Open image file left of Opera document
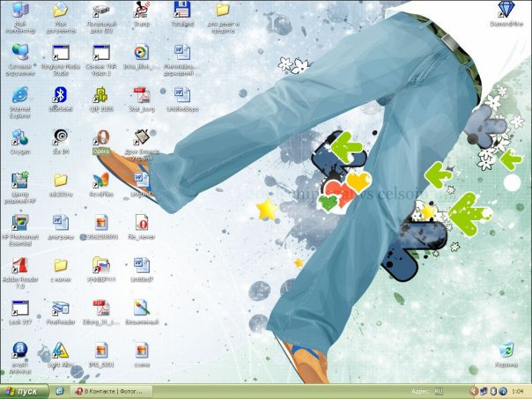The height and width of the screenshot is (399, 532). [x=101, y=223]
